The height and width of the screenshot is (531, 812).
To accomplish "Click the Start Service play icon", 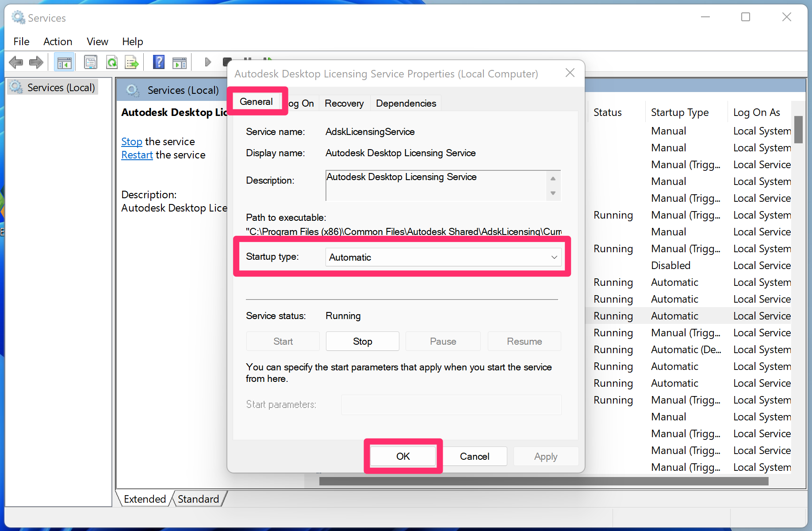I will 208,62.
